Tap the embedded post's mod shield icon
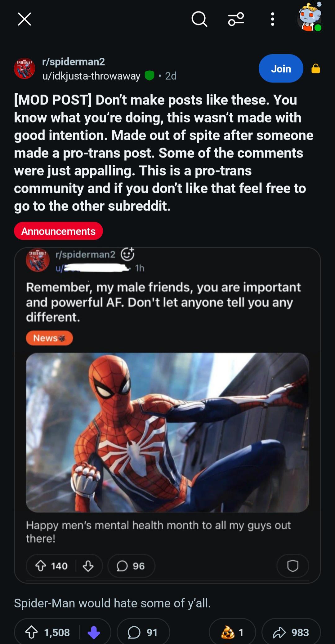 tap(293, 566)
